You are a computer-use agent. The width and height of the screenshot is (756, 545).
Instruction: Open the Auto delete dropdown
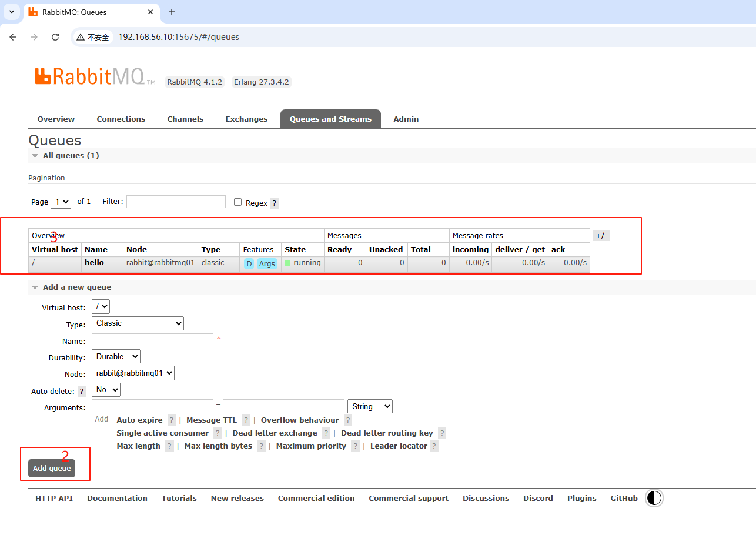(106, 390)
